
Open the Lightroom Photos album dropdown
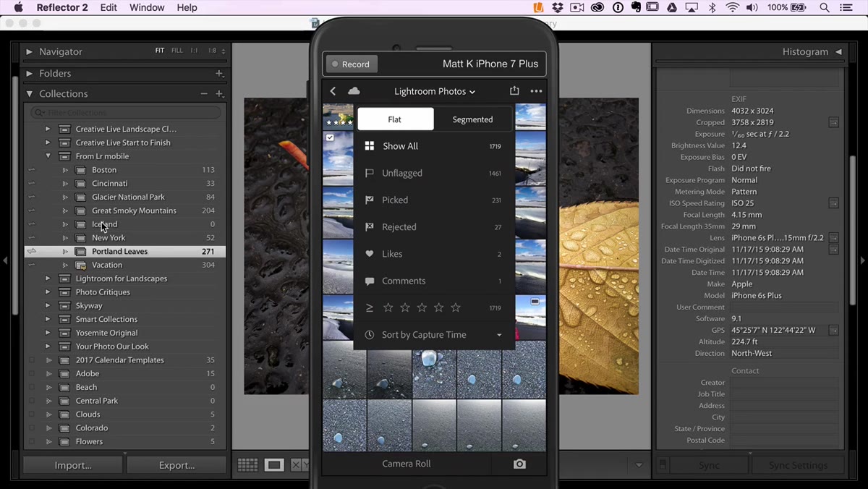coord(435,91)
